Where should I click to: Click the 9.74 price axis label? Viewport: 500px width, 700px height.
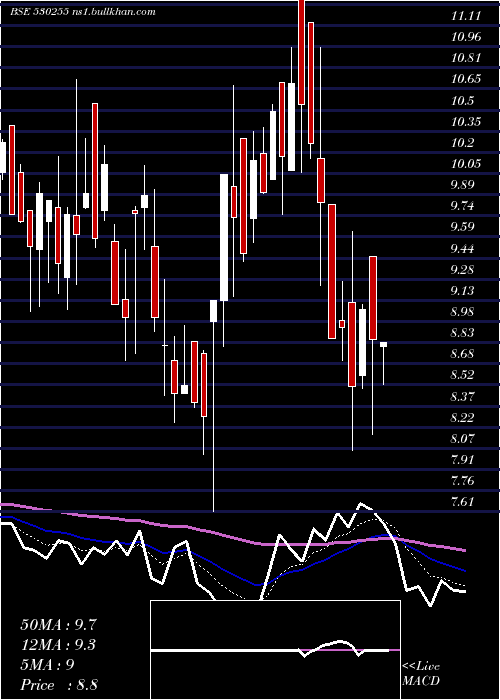pyautogui.click(x=462, y=206)
